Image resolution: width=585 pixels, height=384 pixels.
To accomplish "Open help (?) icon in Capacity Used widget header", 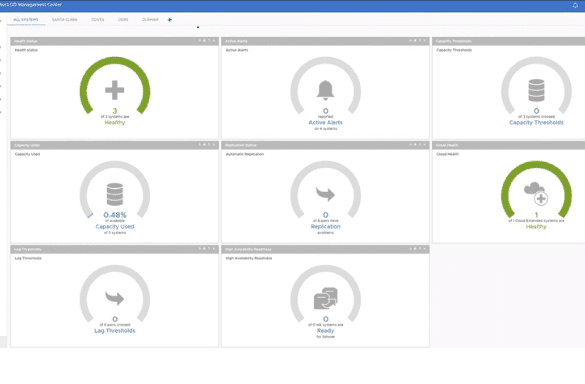I will point(209,144).
